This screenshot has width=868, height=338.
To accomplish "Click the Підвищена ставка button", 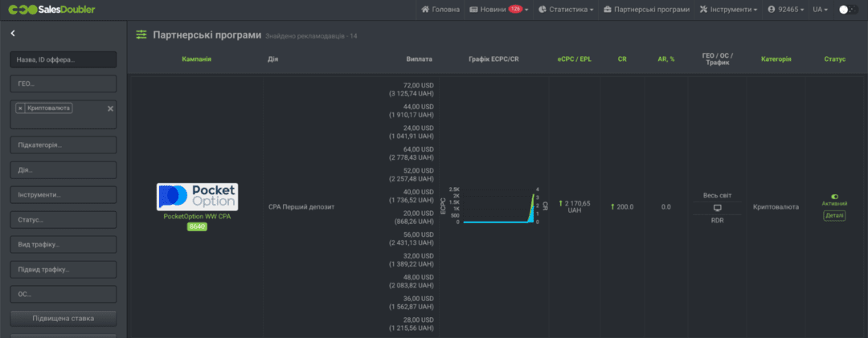I will (63, 319).
